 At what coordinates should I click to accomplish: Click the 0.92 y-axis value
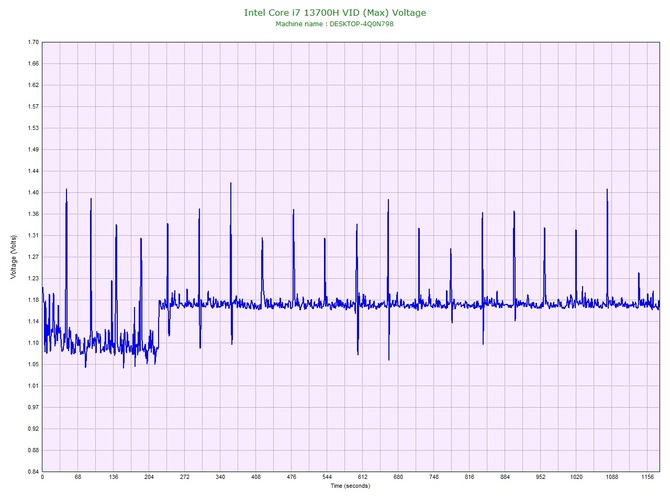click(33, 429)
